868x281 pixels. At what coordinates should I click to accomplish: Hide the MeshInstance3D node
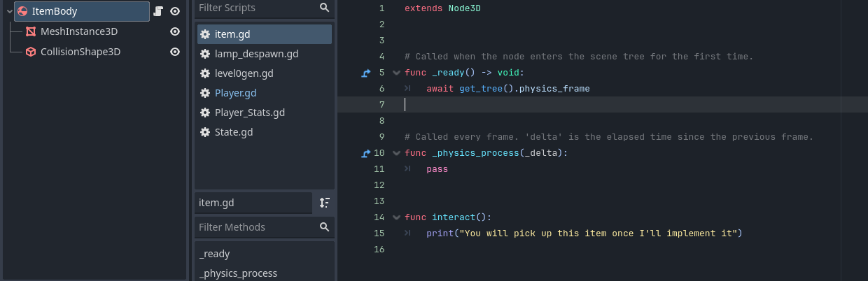point(175,31)
